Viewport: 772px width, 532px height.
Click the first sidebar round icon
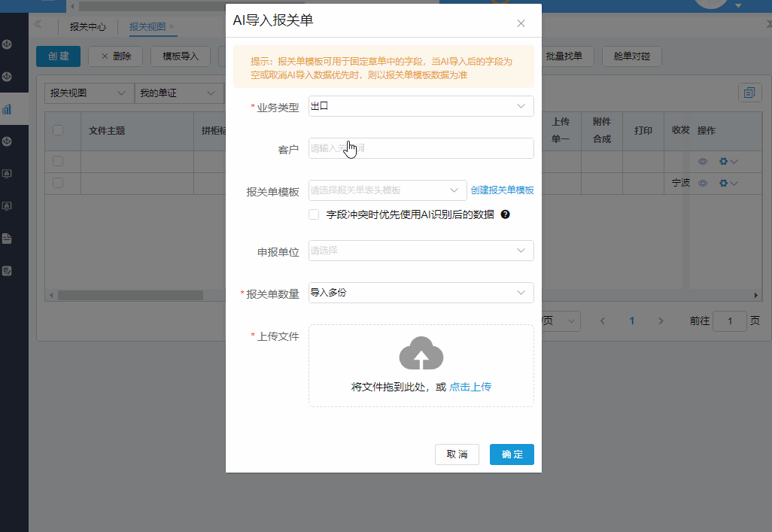(x=7, y=44)
